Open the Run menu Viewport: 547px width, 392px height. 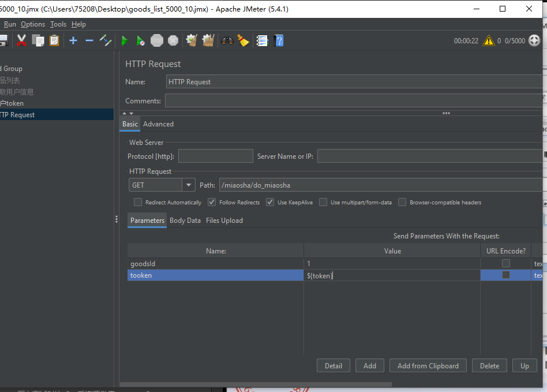coord(10,24)
